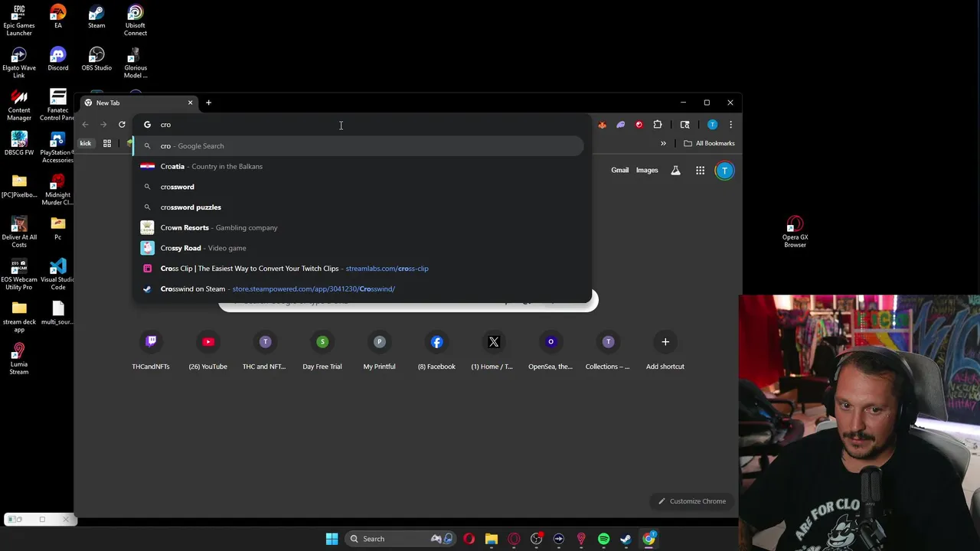Click the red circular extension icon in toolbar
The height and width of the screenshot is (551, 980).
(x=639, y=125)
